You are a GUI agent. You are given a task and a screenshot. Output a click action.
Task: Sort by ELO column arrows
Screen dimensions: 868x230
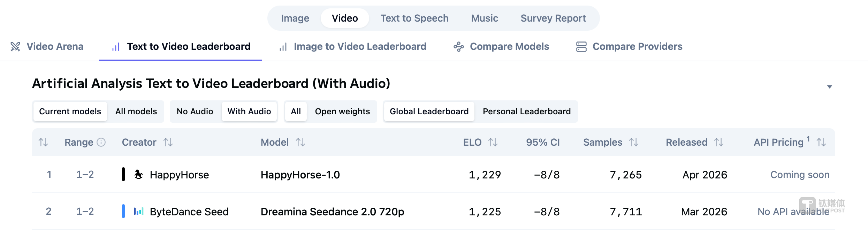click(x=493, y=142)
